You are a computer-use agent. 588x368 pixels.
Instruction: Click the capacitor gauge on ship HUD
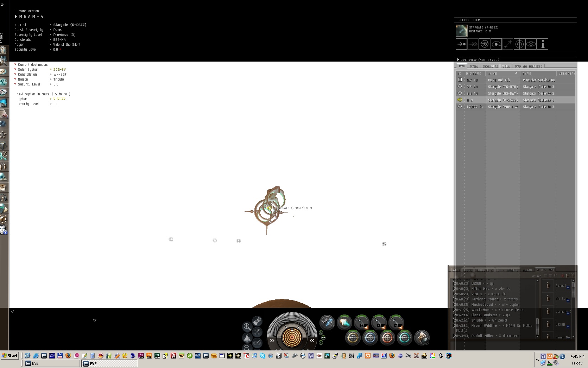292,337
